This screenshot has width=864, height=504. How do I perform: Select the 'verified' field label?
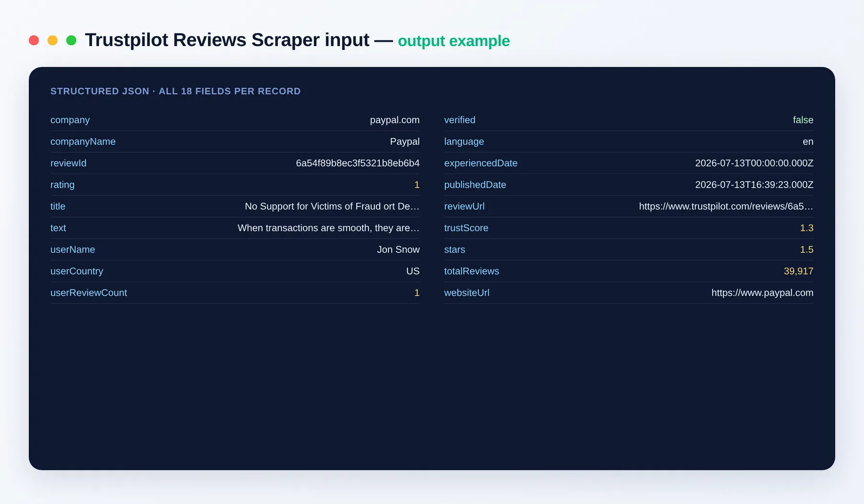460,120
